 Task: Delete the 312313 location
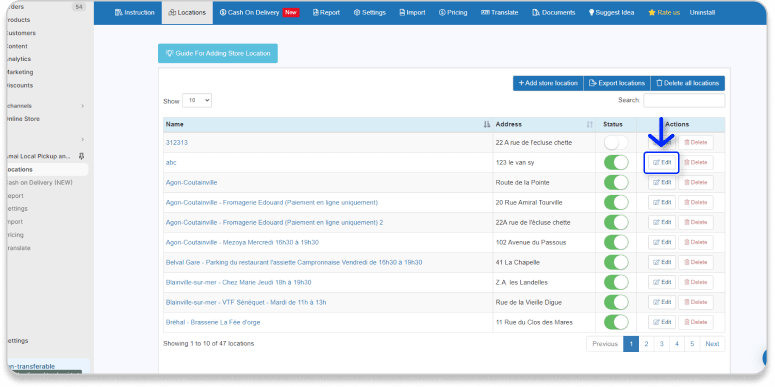coord(695,142)
